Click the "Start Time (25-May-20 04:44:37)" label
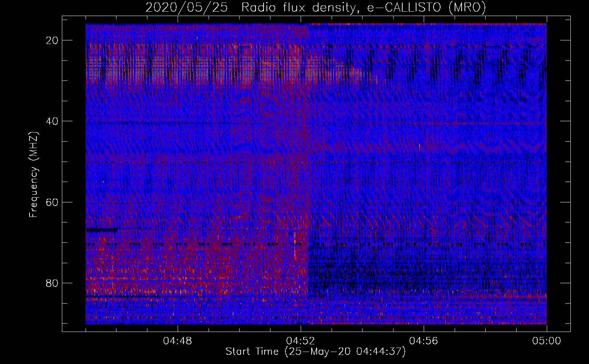This screenshot has width=589, height=364. [316, 352]
